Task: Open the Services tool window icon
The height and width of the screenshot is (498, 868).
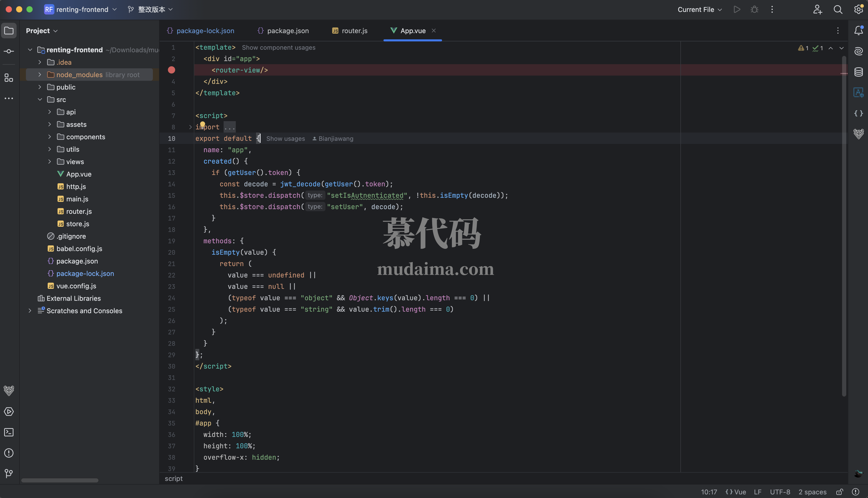Action: point(9,412)
